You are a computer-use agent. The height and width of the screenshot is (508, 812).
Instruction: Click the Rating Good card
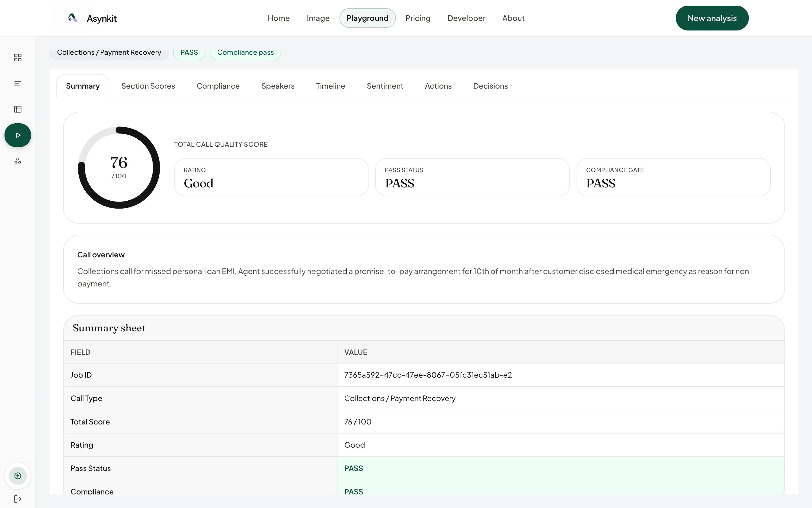[x=271, y=177]
